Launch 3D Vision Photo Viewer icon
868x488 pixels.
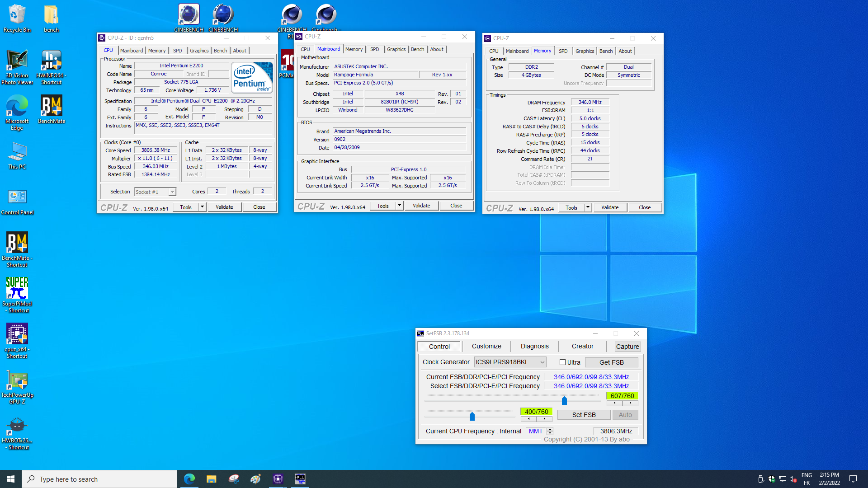click(17, 67)
